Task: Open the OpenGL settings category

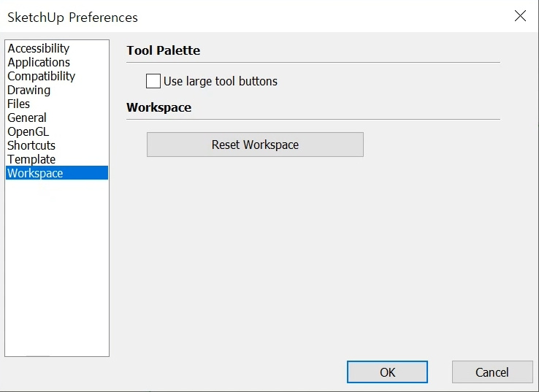Action: [57, 131]
